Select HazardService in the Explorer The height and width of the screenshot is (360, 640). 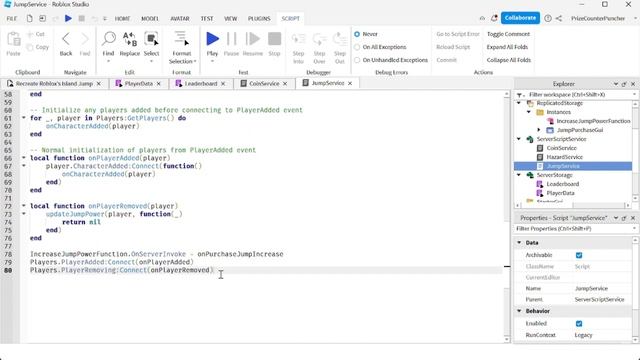click(564, 157)
